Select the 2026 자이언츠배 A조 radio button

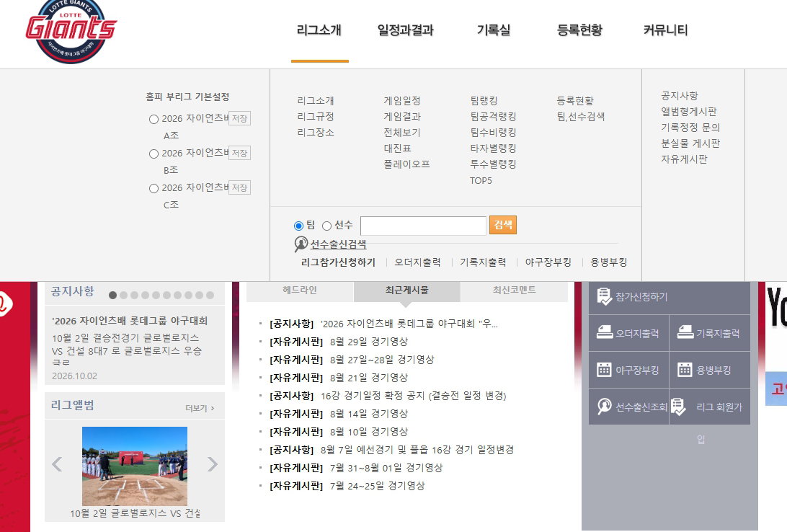click(154, 120)
